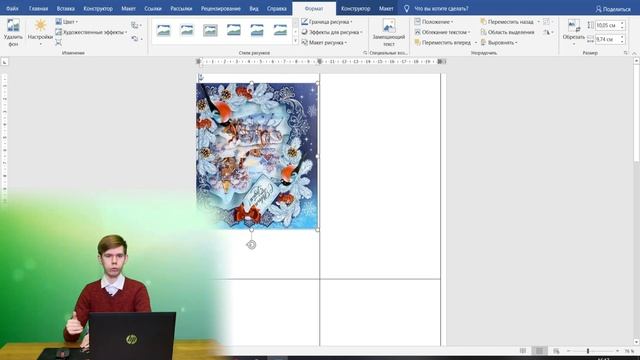Click the Удалить фон (remove background) icon
Image resolution: width=640 pixels, height=360 pixels.
pyautogui.click(x=13, y=26)
